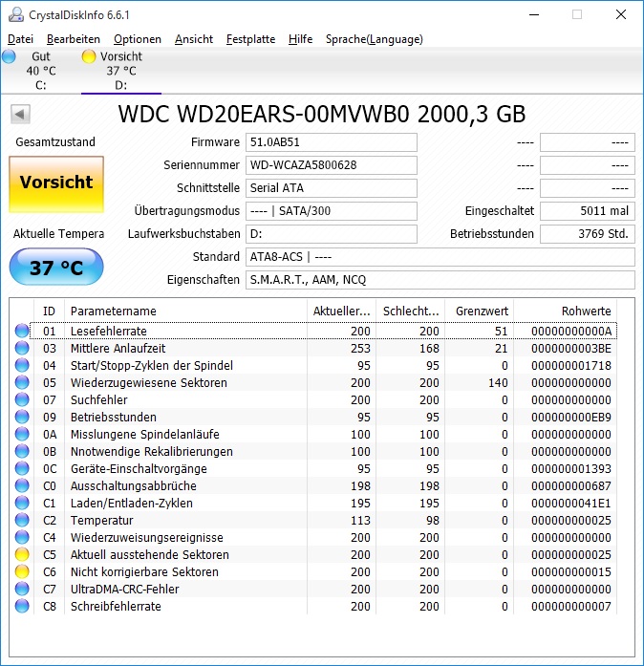Image resolution: width=644 pixels, height=666 pixels.
Task: Open the Optionen menu
Action: [138, 39]
